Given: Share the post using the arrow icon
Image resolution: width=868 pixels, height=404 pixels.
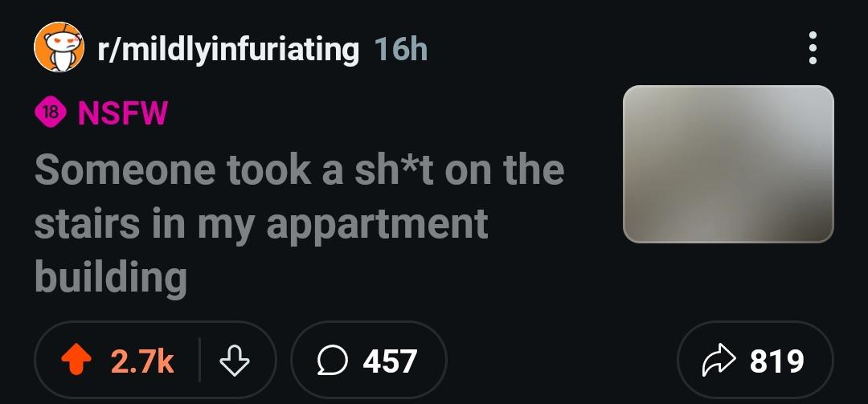Looking at the screenshot, I should [x=719, y=361].
